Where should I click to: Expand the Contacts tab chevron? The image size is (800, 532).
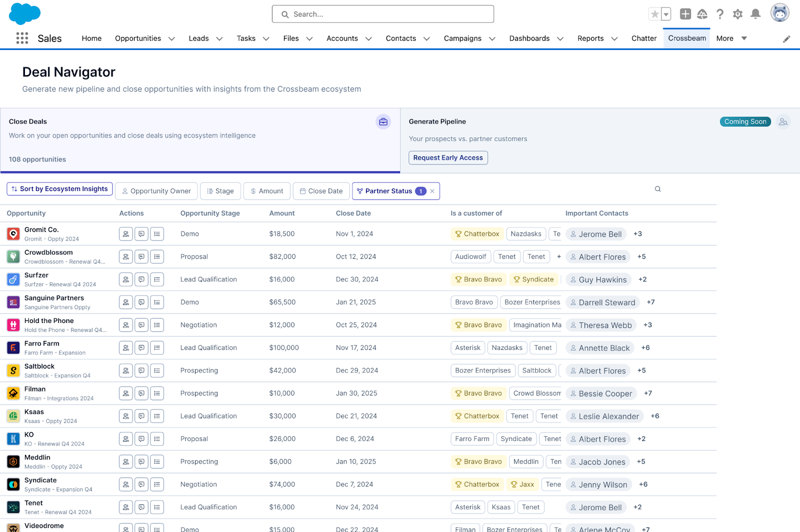tap(426, 39)
